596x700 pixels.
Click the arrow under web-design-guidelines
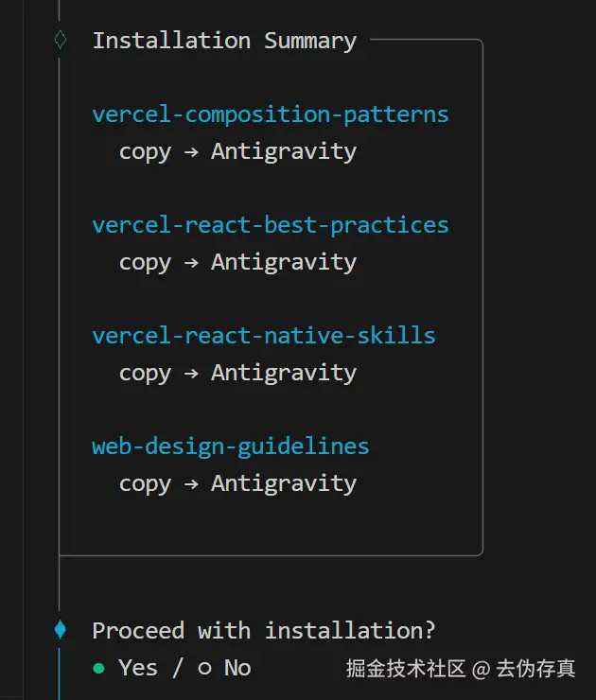pyautogui.click(x=191, y=484)
